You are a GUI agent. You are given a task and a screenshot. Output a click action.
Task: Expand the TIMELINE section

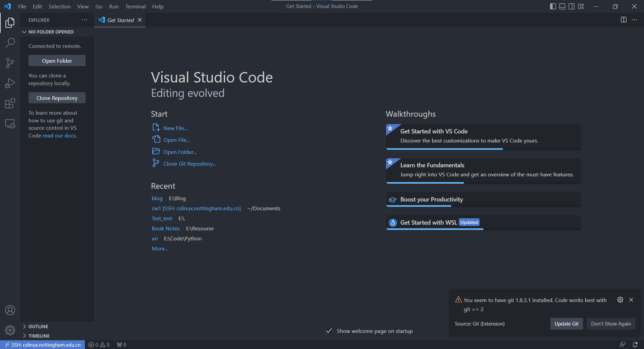57,336
